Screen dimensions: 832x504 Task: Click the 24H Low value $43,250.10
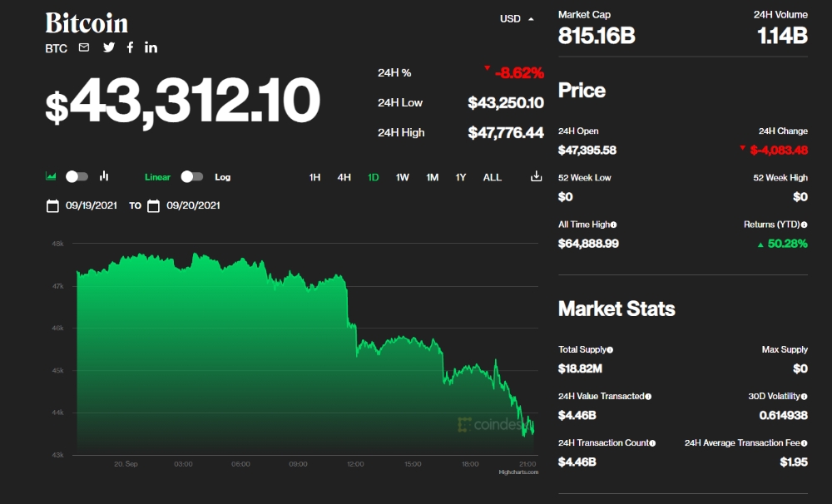pyautogui.click(x=506, y=102)
